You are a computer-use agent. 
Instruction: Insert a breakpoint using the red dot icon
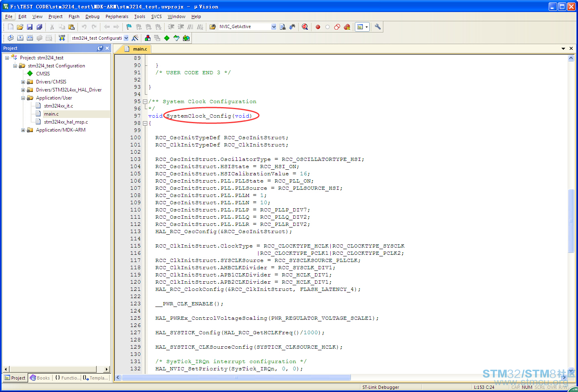[x=318, y=27]
